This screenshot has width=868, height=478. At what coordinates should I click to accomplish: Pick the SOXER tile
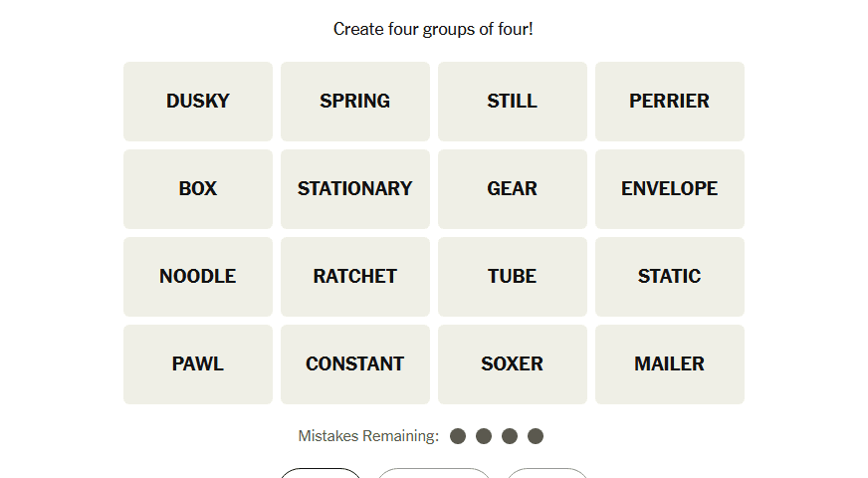[x=513, y=364]
